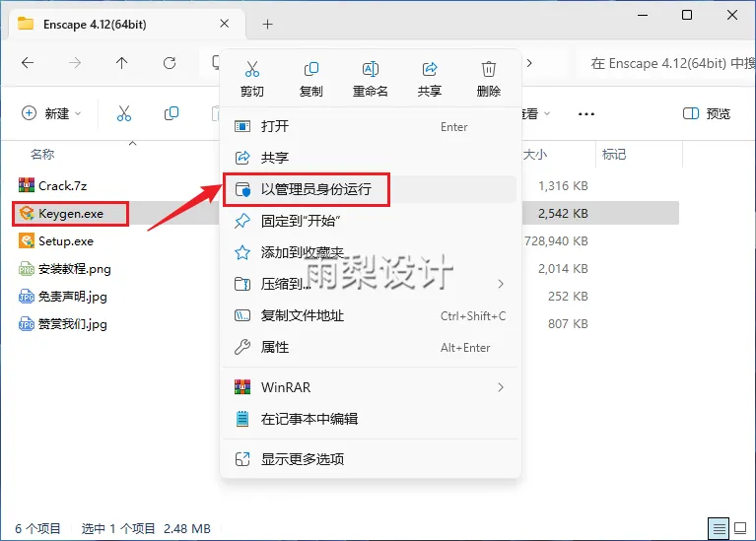Open the 查看 view dropdown arrow
The width and height of the screenshot is (756, 541).
[547, 113]
